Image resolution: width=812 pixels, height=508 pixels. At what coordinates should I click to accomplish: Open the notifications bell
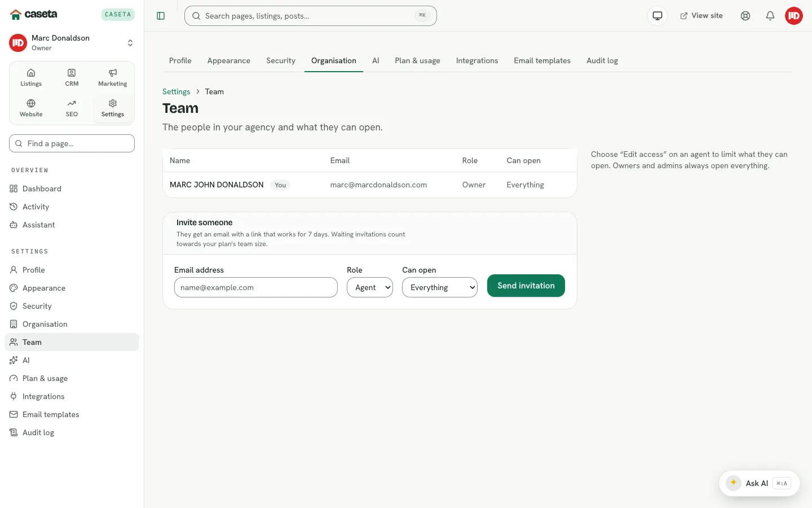pyautogui.click(x=770, y=16)
